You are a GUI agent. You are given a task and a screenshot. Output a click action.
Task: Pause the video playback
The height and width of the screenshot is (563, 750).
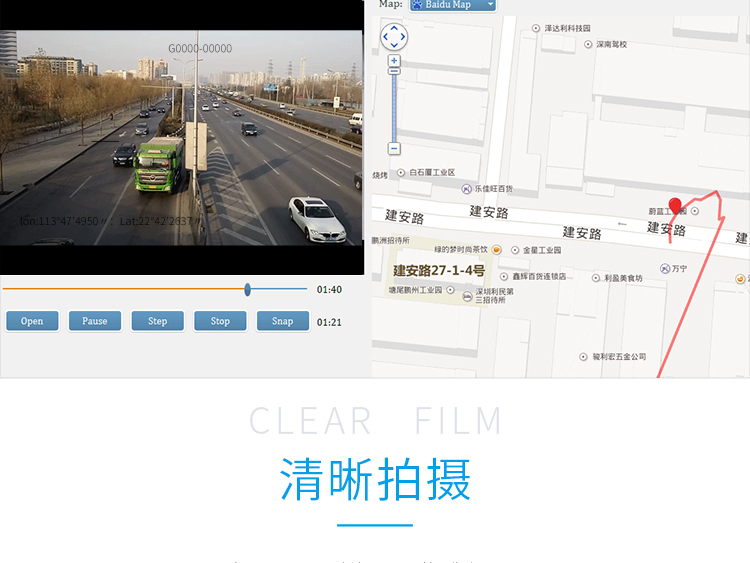(95, 321)
